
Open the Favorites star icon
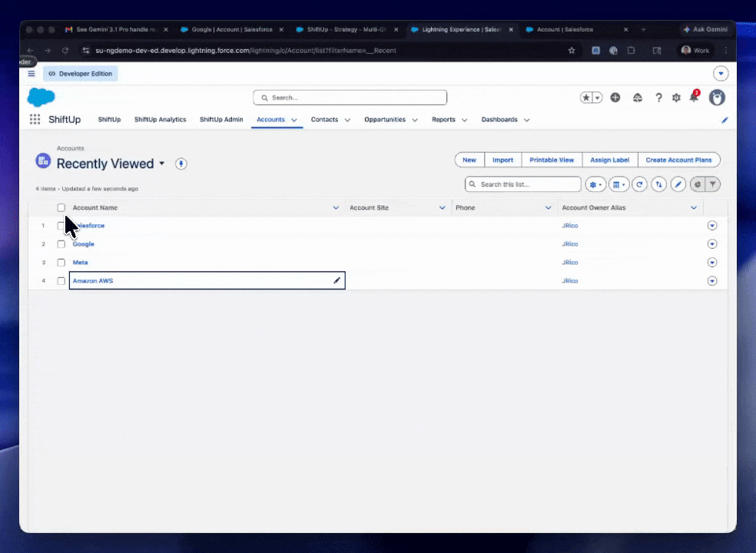click(585, 98)
